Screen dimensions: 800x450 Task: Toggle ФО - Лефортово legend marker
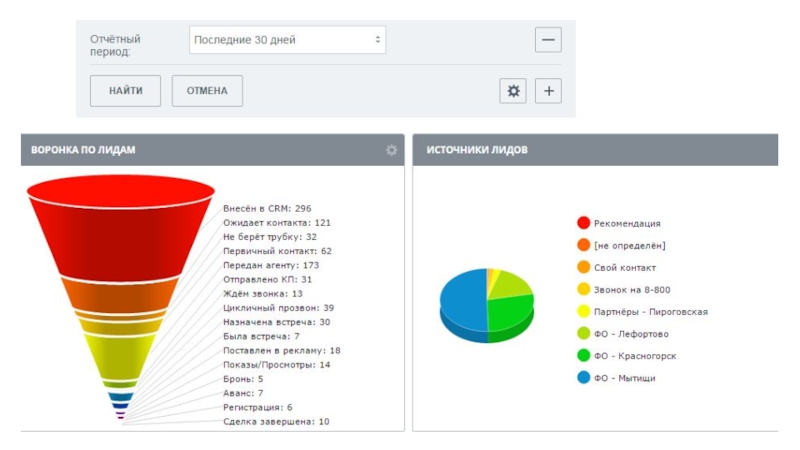pyautogui.click(x=583, y=333)
